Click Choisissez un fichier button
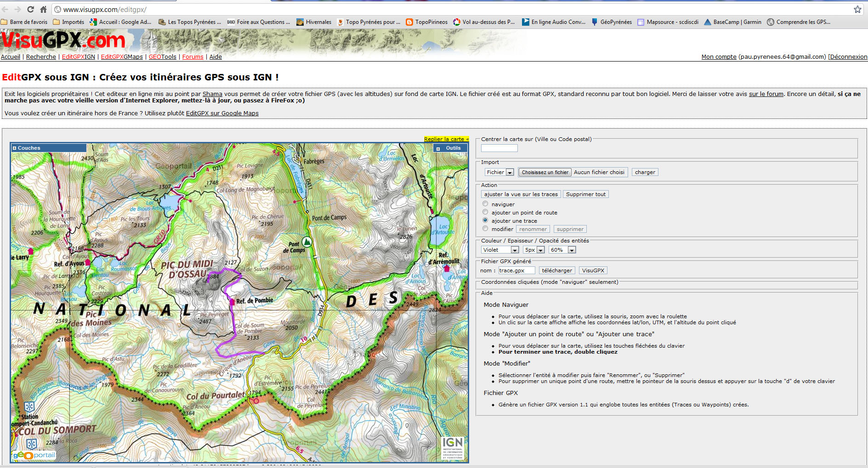The image size is (868, 468). (x=545, y=172)
